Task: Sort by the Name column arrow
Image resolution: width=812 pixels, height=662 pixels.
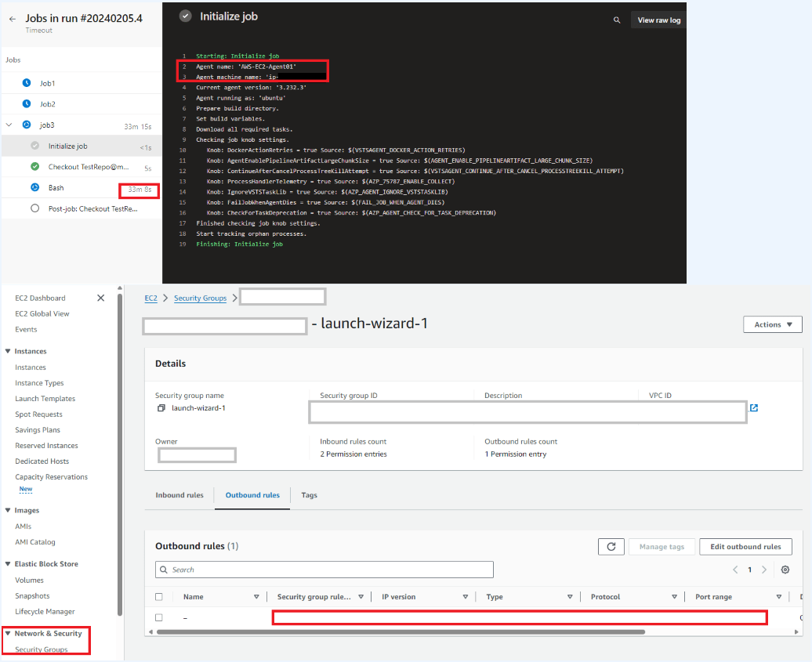Action: coord(256,597)
